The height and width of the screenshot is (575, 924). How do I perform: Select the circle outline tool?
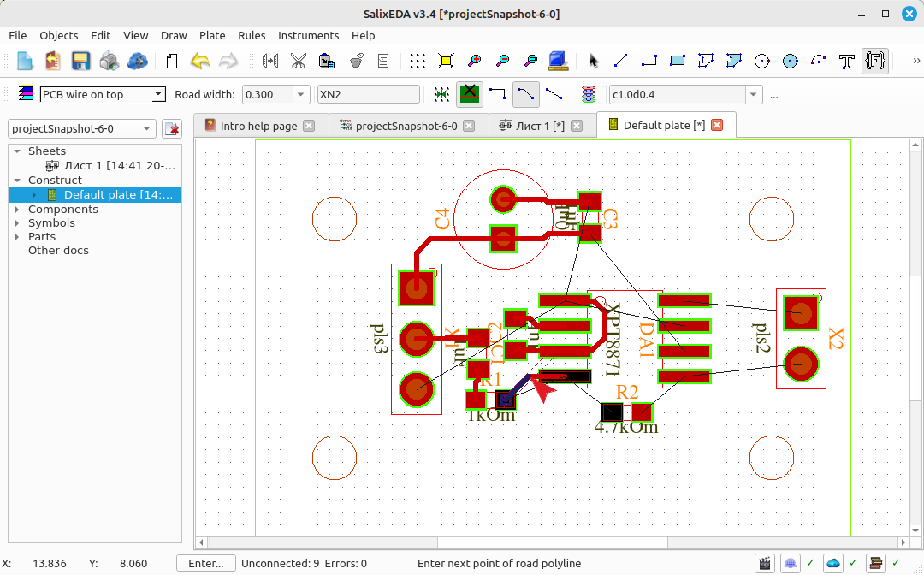coord(762,61)
